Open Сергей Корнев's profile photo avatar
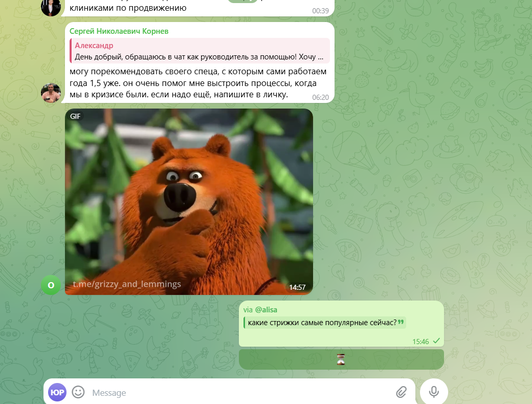The width and height of the screenshot is (532, 404). click(51, 93)
